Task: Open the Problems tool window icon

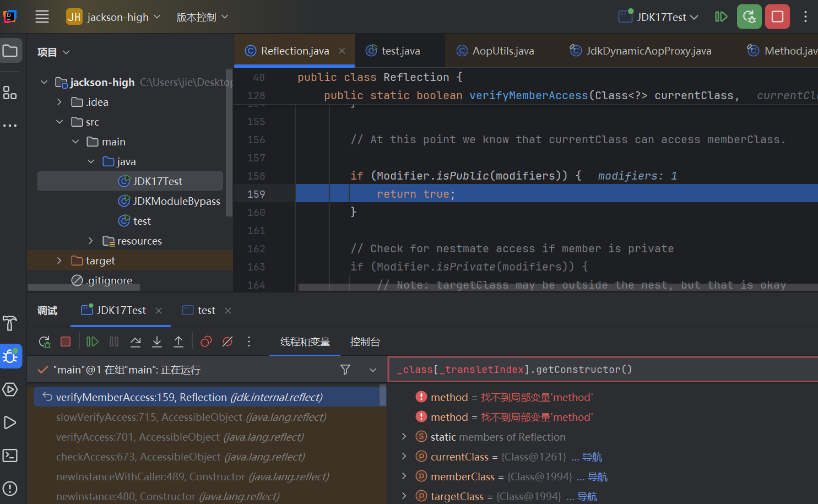Action: pos(10,489)
